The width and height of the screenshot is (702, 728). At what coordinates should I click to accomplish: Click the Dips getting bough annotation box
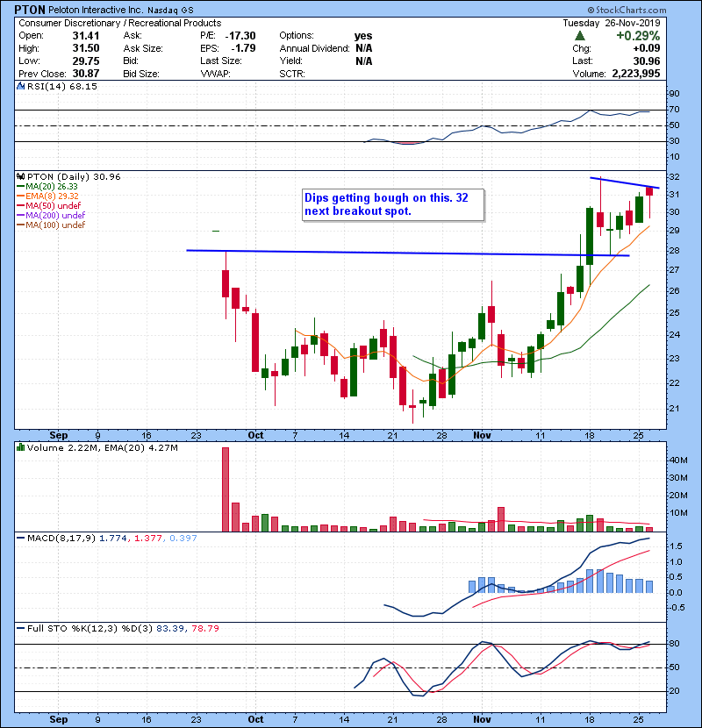[393, 204]
